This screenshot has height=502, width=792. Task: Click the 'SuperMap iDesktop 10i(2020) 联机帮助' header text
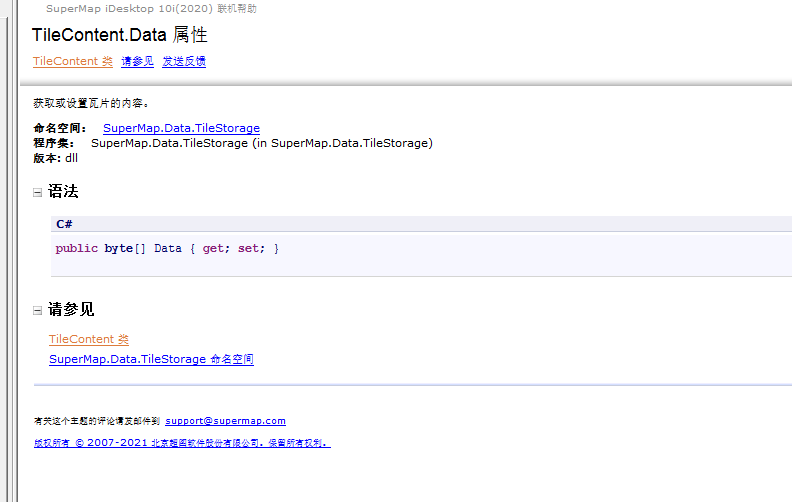coord(152,9)
